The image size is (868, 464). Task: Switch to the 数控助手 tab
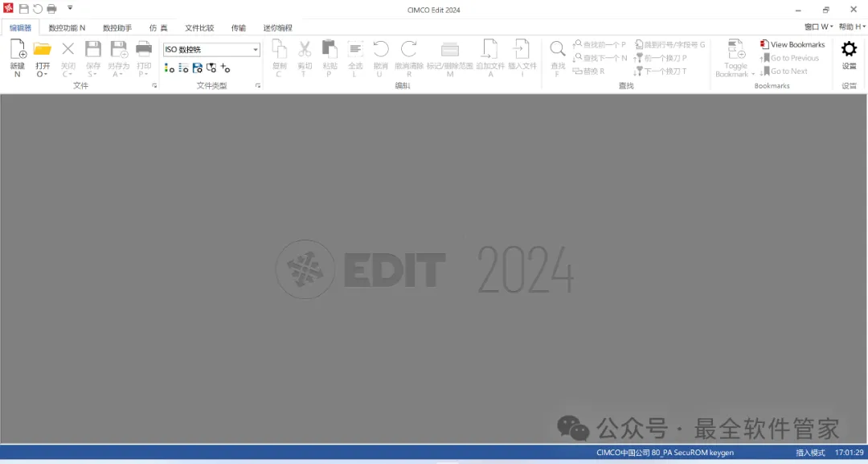(117, 27)
